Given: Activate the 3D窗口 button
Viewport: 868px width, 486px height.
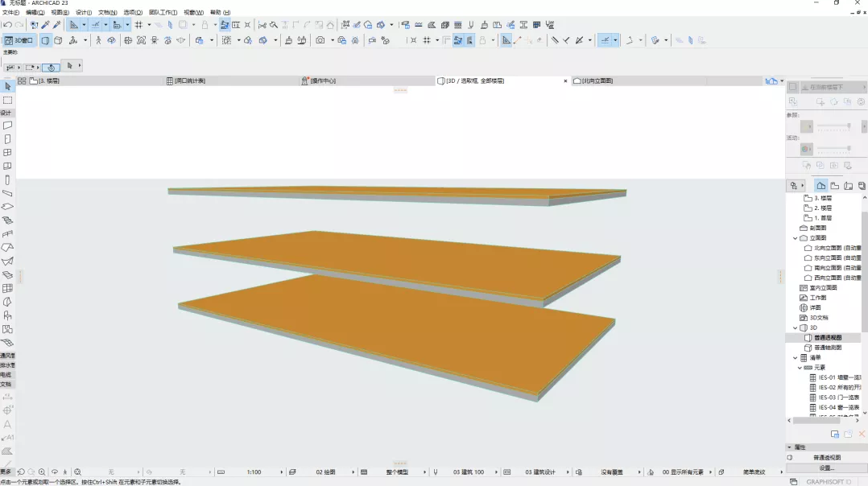Looking at the screenshot, I should click(19, 40).
